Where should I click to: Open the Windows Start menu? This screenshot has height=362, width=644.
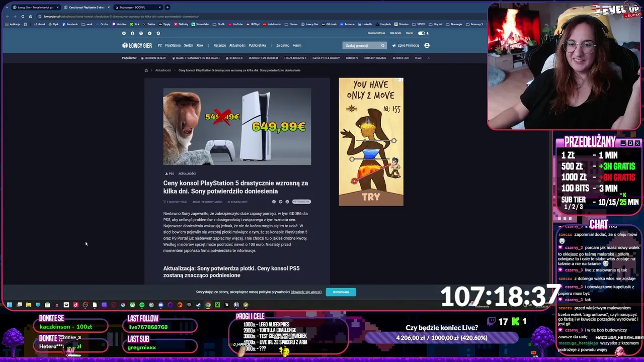point(10,305)
